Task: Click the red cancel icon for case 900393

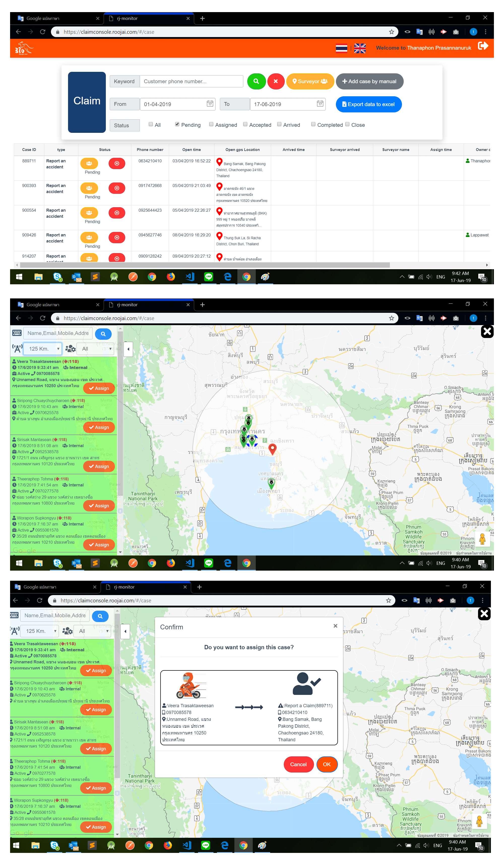Action: [117, 188]
